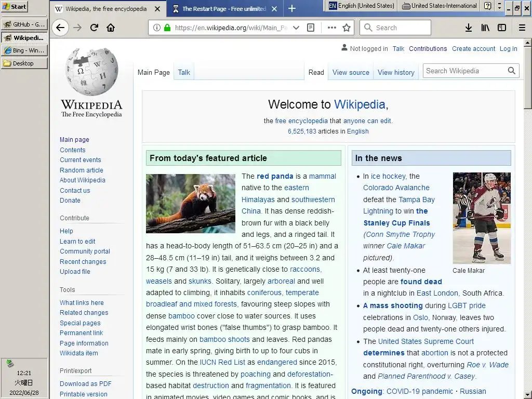Focus the Search Wikipedia field

click(x=465, y=71)
